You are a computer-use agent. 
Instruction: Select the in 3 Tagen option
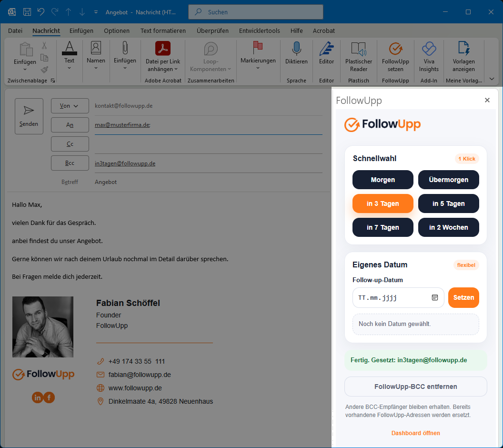[x=382, y=204]
